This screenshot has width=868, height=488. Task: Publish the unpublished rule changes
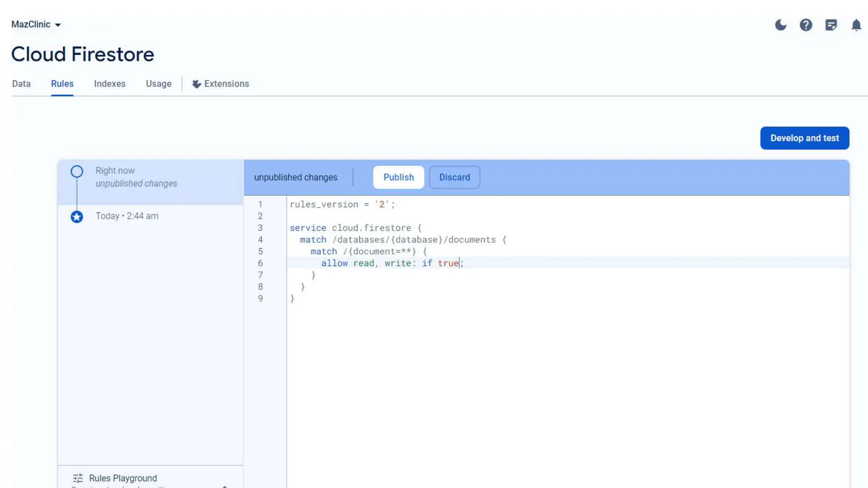(x=398, y=177)
